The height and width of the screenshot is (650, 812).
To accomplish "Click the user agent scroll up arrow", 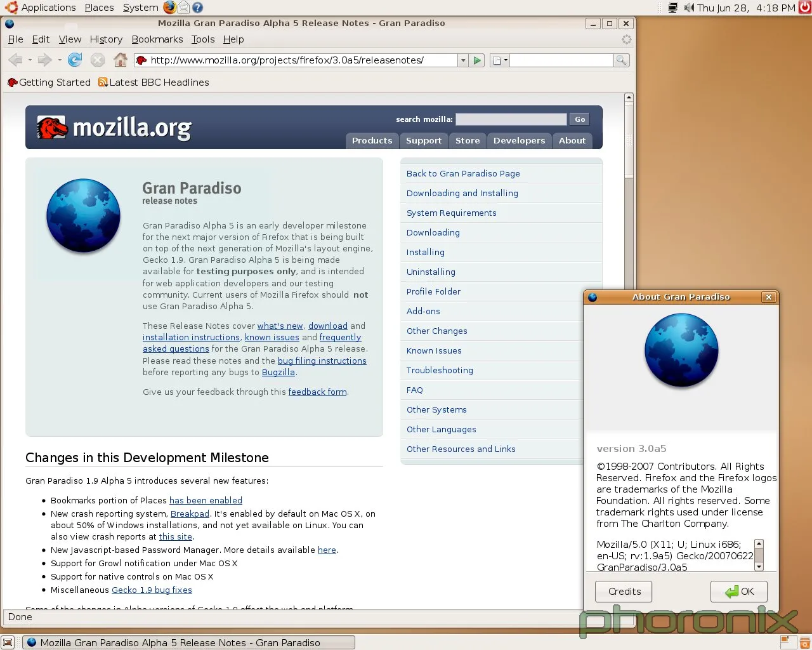I will pyautogui.click(x=759, y=544).
